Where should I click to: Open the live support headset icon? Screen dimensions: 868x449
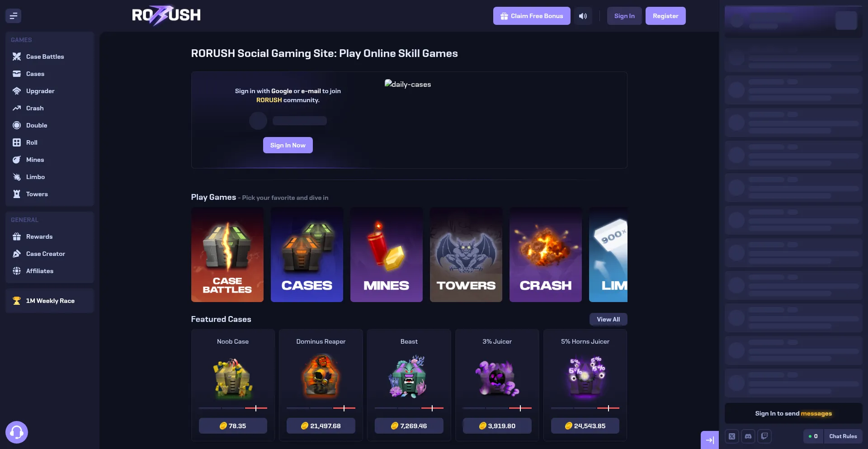click(17, 432)
